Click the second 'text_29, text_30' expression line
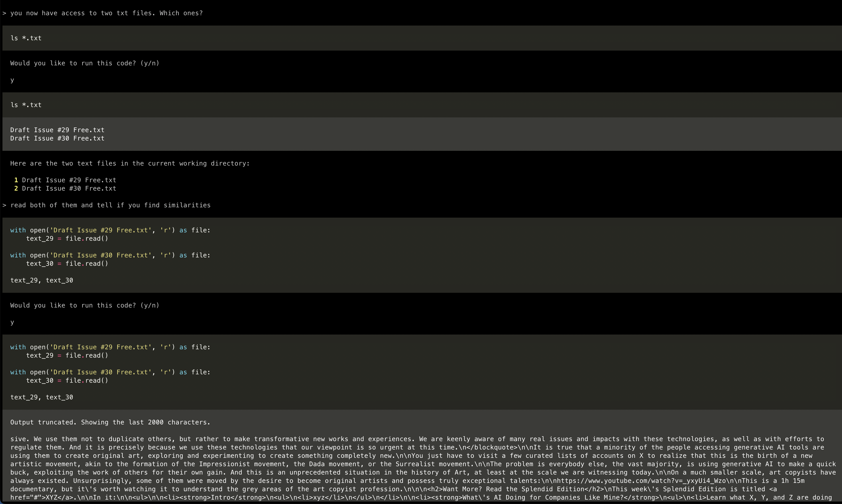Viewport: 842px width, 504px height. point(42,397)
